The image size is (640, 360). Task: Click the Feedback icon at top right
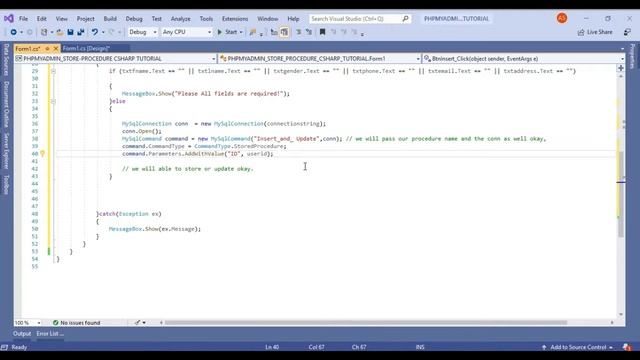point(627,32)
